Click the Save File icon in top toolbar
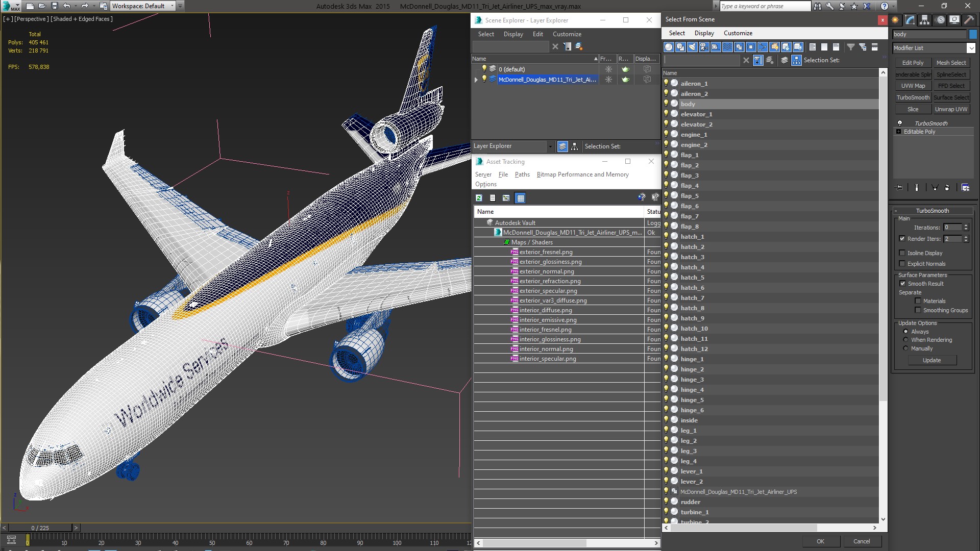The width and height of the screenshot is (980, 551). (55, 6)
